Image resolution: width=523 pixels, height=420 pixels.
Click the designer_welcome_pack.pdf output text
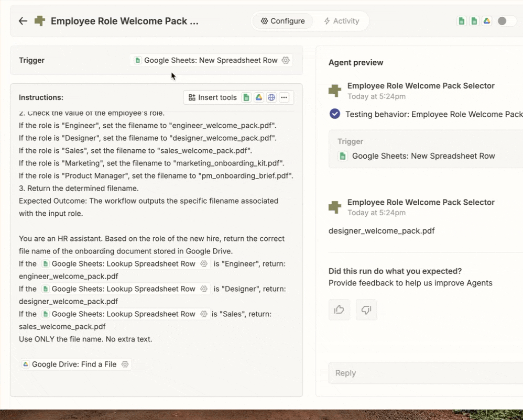coord(382,230)
